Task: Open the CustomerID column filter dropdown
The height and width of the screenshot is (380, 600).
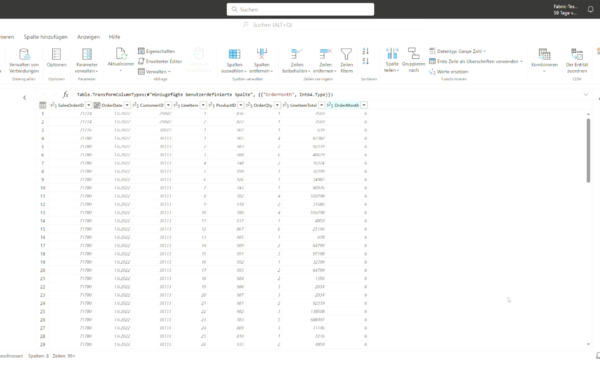Action: (x=168, y=105)
